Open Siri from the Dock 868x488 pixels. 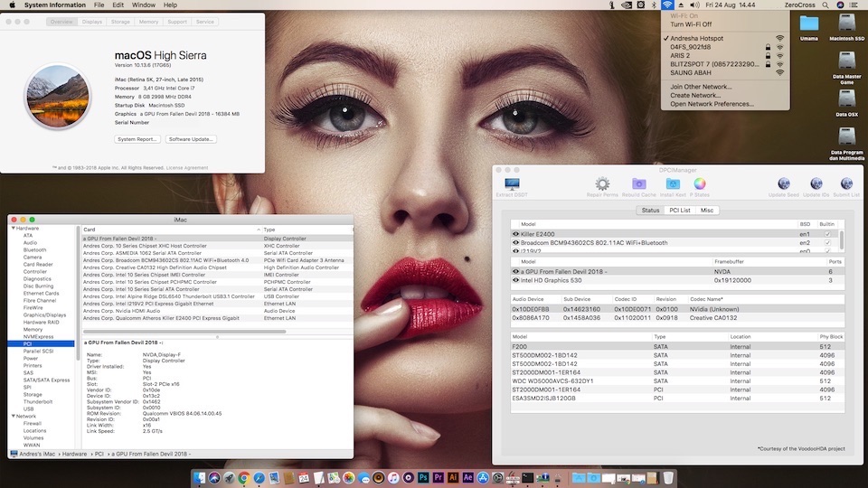coord(214,477)
